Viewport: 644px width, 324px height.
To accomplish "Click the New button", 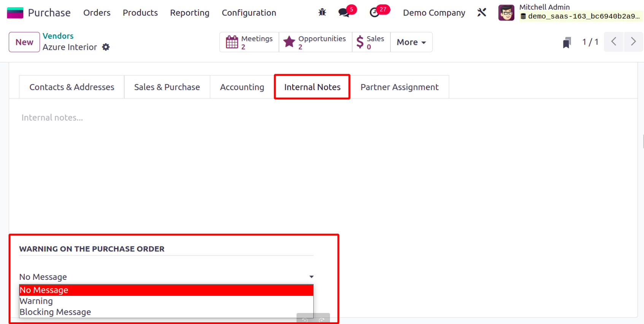I will coord(24,42).
